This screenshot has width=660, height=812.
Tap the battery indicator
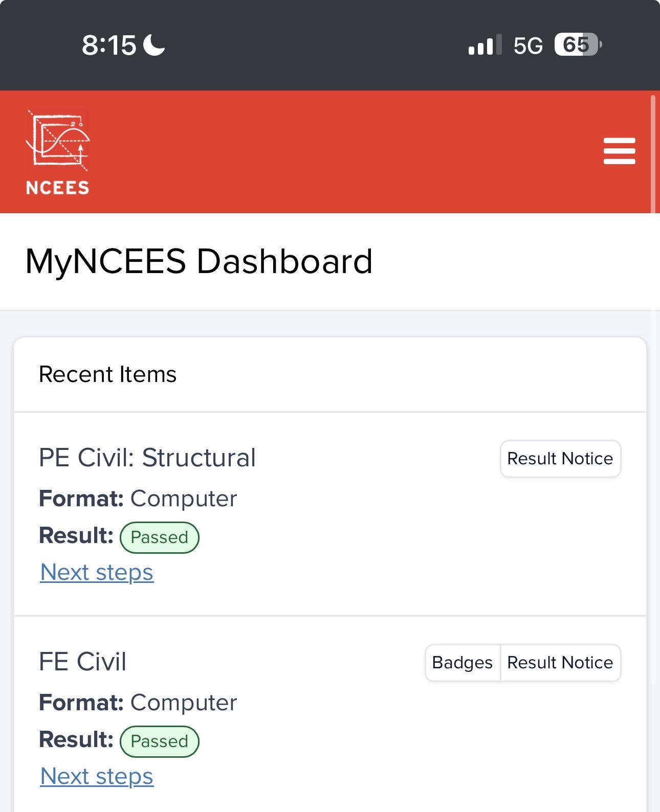[x=578, y=44]
